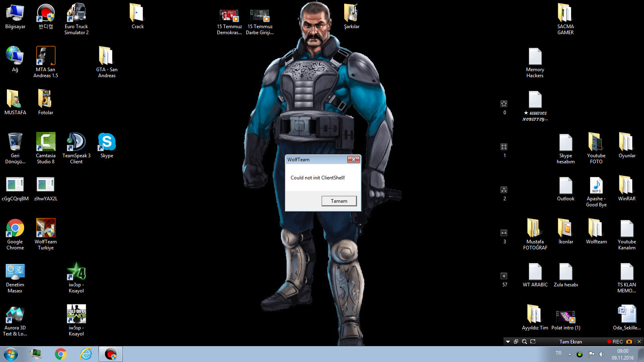Click the Bandicam taskbar button

pos(111,354)
